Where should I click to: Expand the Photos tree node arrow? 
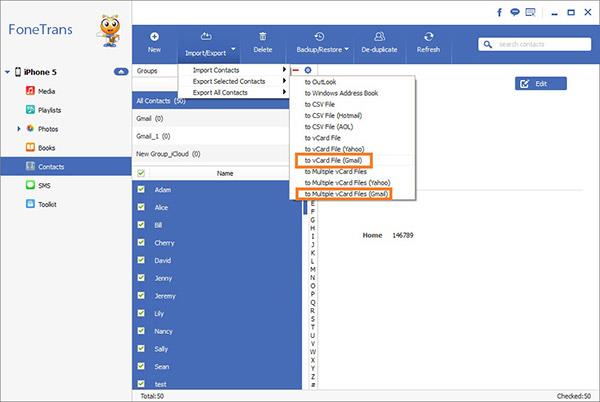coord(18,129)
